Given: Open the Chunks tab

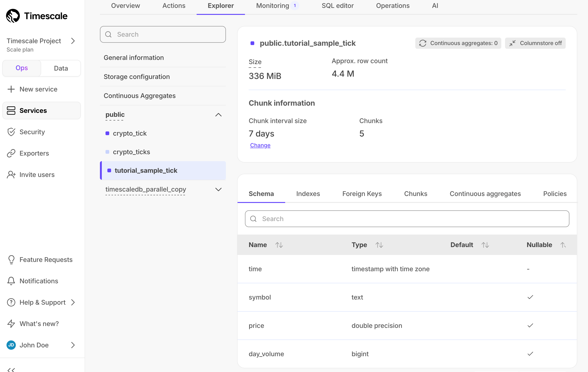Looking at the screenshot, I should click(x=416, y=194).
